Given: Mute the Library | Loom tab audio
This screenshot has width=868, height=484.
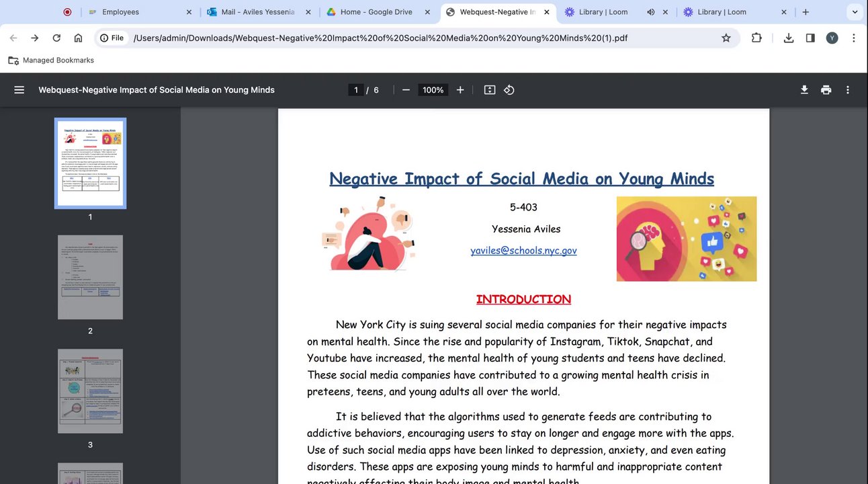Looking at the screenshot, I should coord(650,12).
